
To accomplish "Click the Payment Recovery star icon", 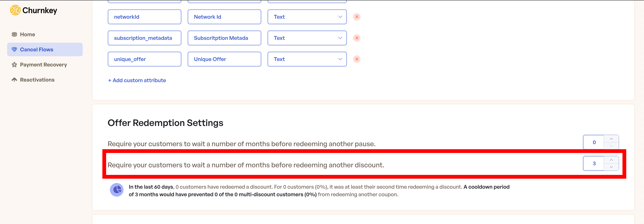I will click(14, 65).
